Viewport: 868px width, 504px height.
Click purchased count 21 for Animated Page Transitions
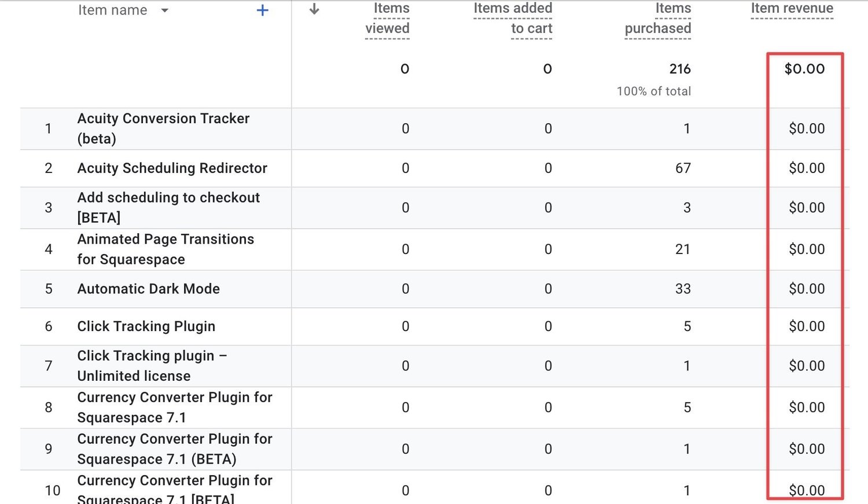683,249
